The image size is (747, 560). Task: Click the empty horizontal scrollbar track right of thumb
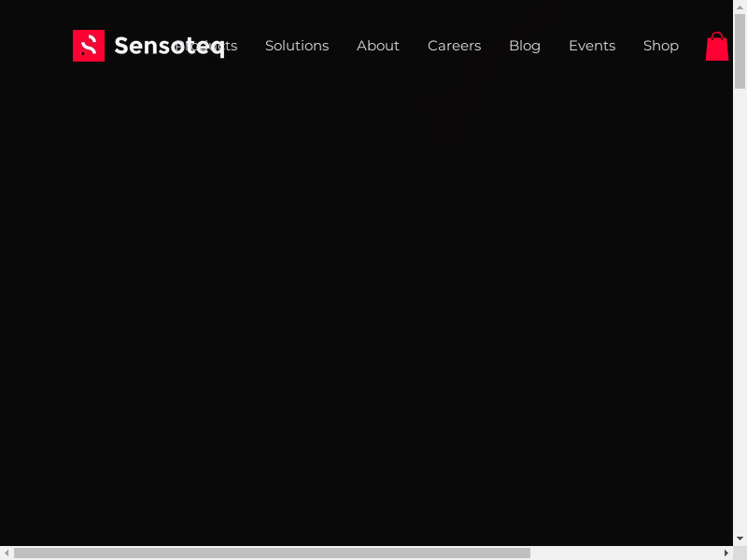[626, 553]
